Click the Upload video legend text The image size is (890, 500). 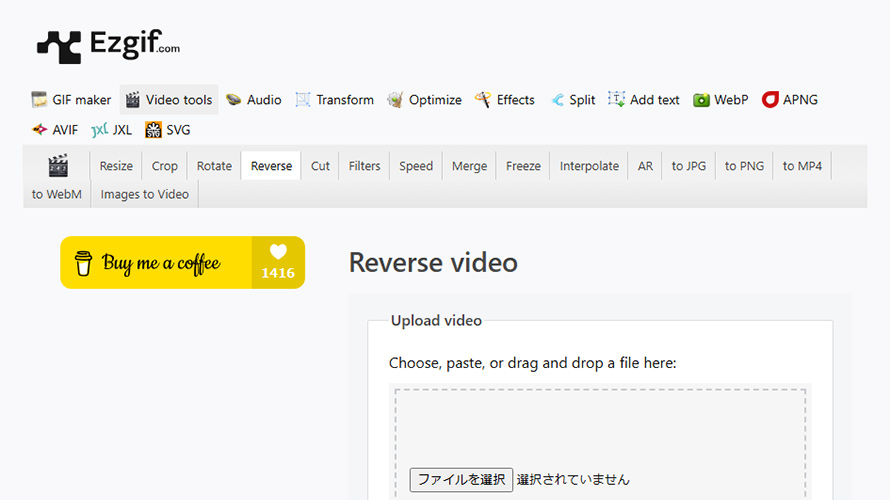coord(436,321)
